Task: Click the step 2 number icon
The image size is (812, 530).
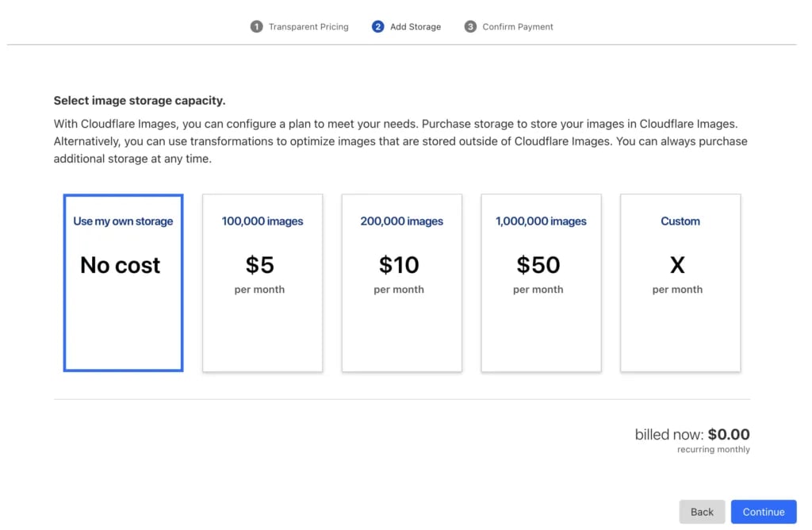Action: pyautogui.click(x=378, y=26)
